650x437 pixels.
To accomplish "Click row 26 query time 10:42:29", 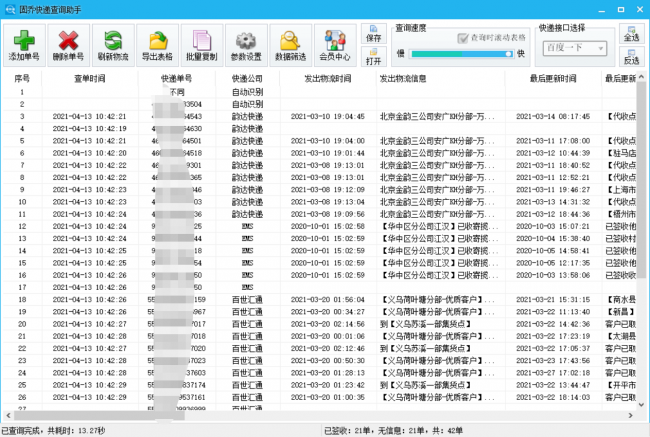I will 89,397.
